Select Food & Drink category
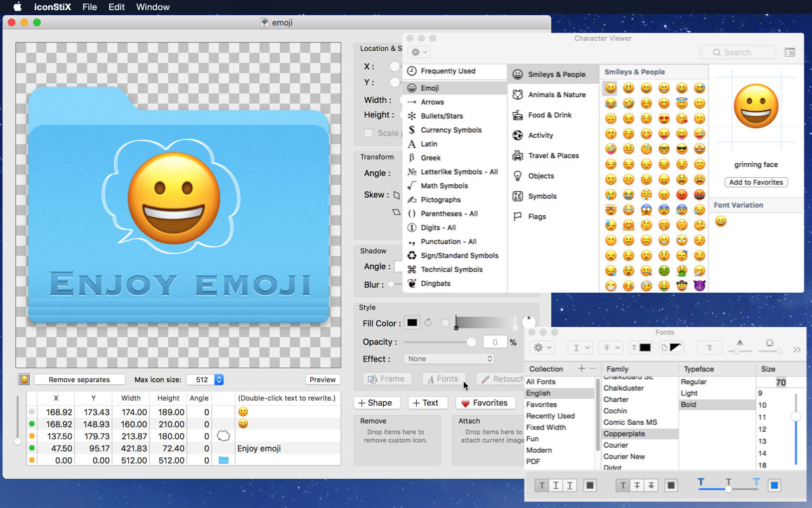The image size is (812, 508). coord(553,115)
